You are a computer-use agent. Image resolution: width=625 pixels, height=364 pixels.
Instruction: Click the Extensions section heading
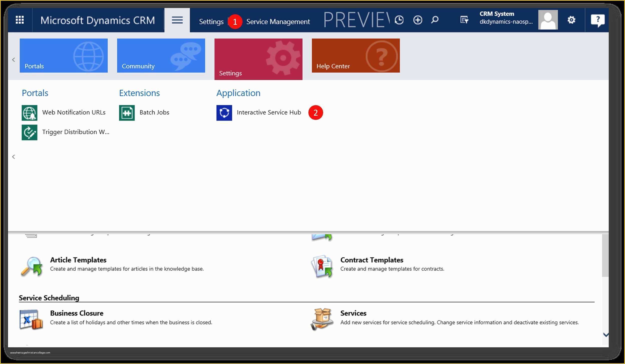[x=139, y=93]
